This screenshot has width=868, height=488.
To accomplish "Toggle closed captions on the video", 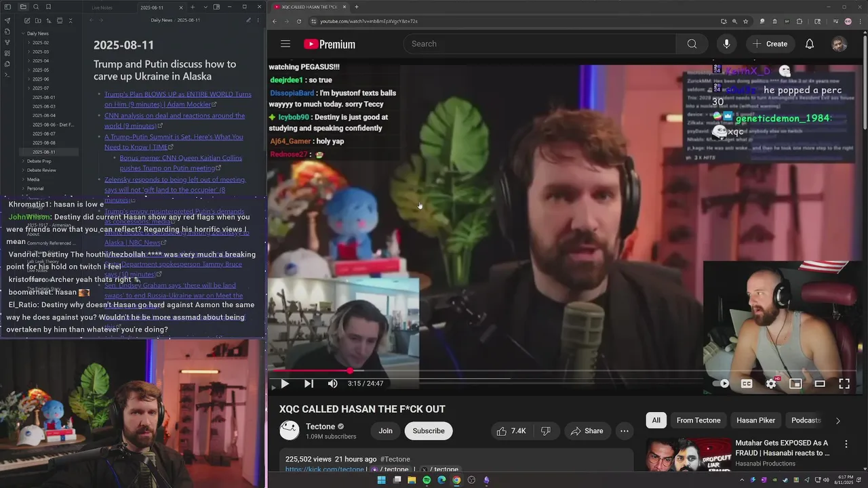I will (747, 384).
